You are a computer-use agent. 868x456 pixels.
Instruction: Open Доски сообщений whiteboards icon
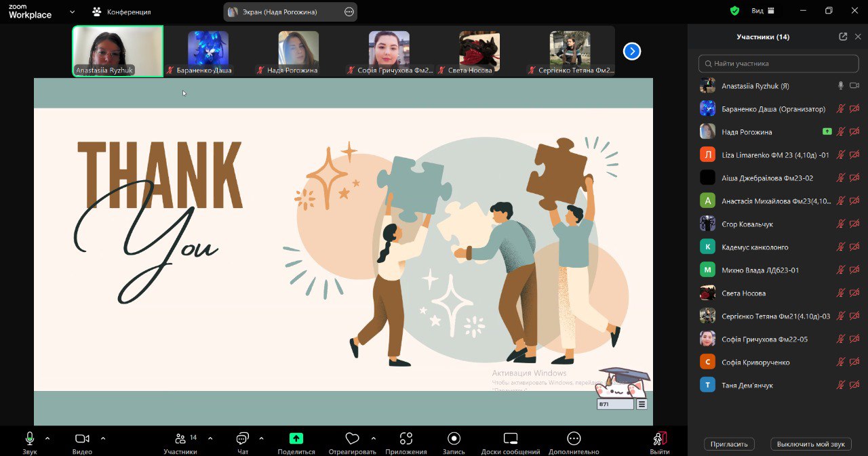[511, 443]
